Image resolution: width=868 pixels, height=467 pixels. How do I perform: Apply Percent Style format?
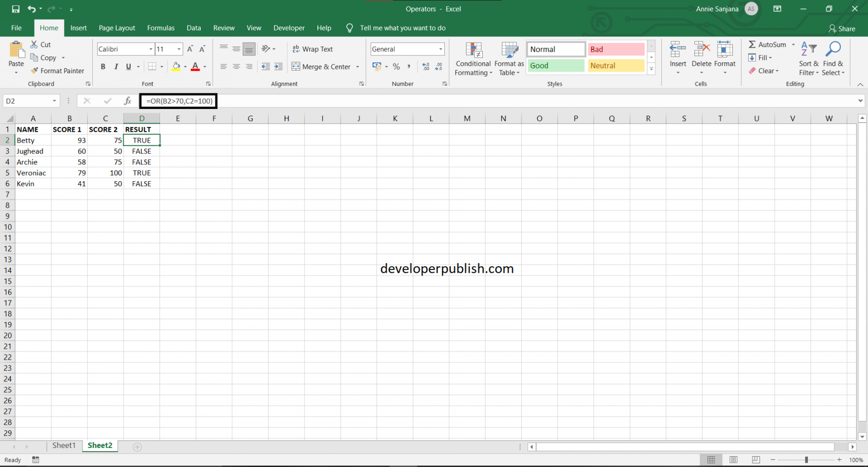pos(397,66)
